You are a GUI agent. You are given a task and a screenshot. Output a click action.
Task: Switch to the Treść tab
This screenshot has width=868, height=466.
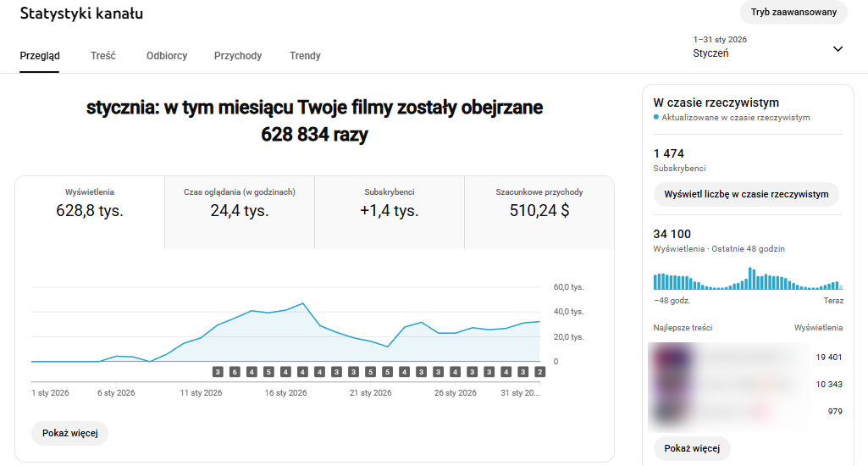tap(103, 56)
